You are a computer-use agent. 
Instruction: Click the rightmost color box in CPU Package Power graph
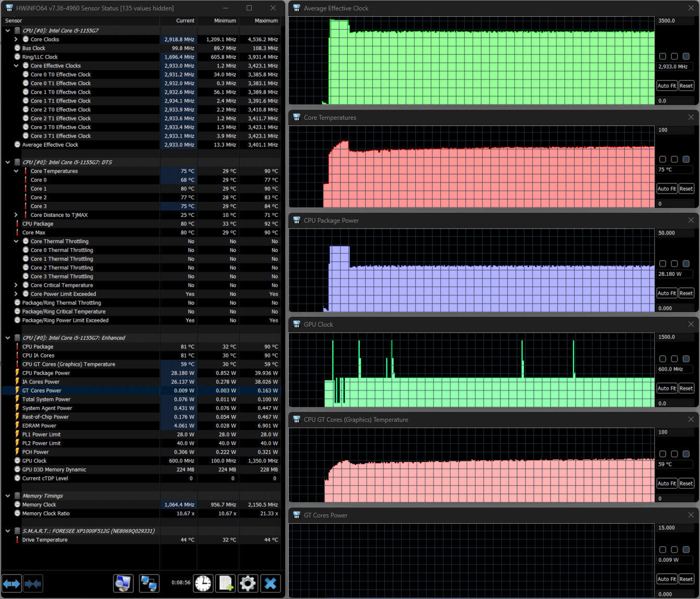click(686, 263)
